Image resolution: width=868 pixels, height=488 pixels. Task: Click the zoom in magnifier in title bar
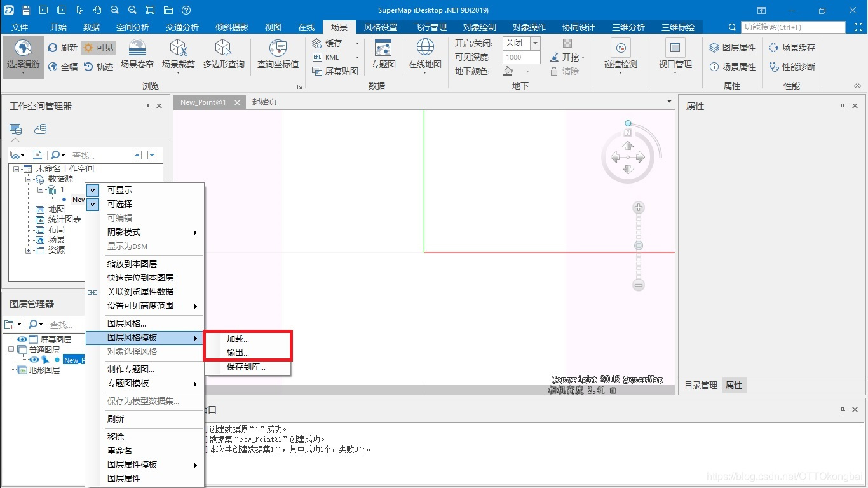[x=114, y=10]
